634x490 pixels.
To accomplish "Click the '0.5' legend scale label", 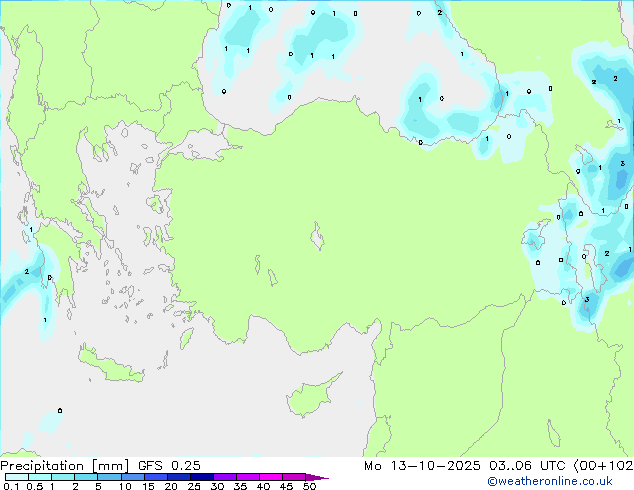I will click(34, 486).
